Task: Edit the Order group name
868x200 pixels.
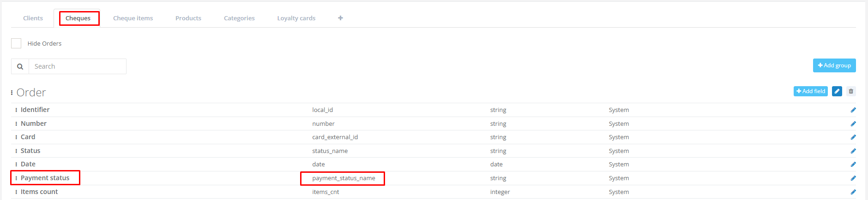Action: 837,91
